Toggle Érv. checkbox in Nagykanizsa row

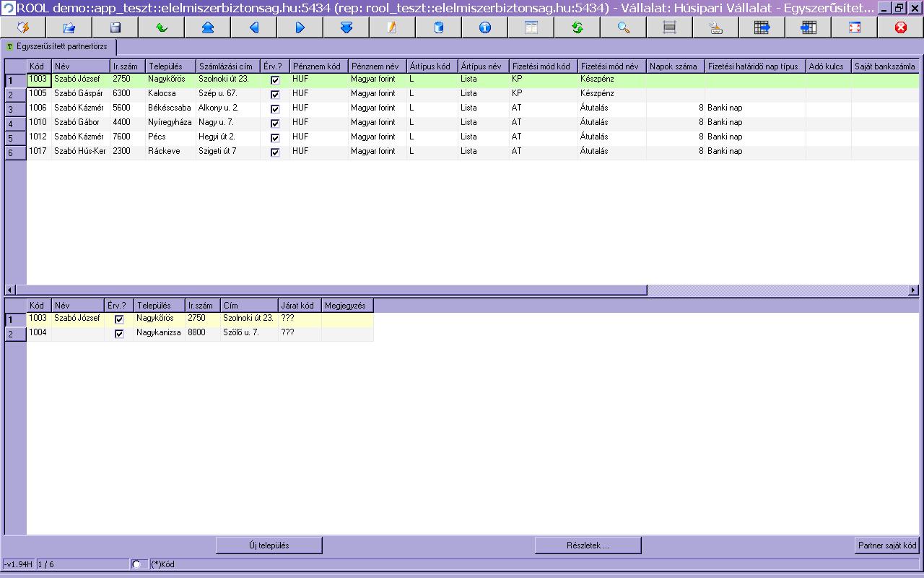pyautogui.click(x=119, y=334)
